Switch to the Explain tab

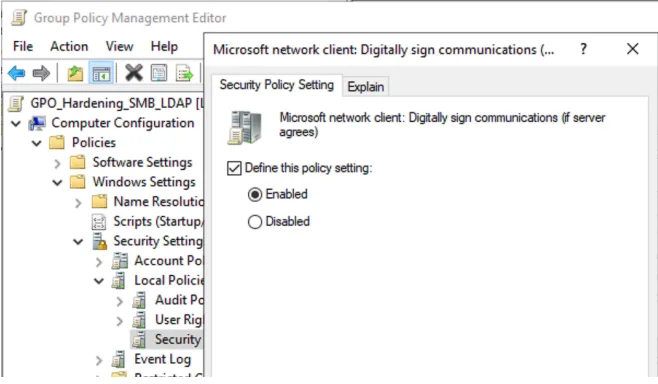[366, 87]
